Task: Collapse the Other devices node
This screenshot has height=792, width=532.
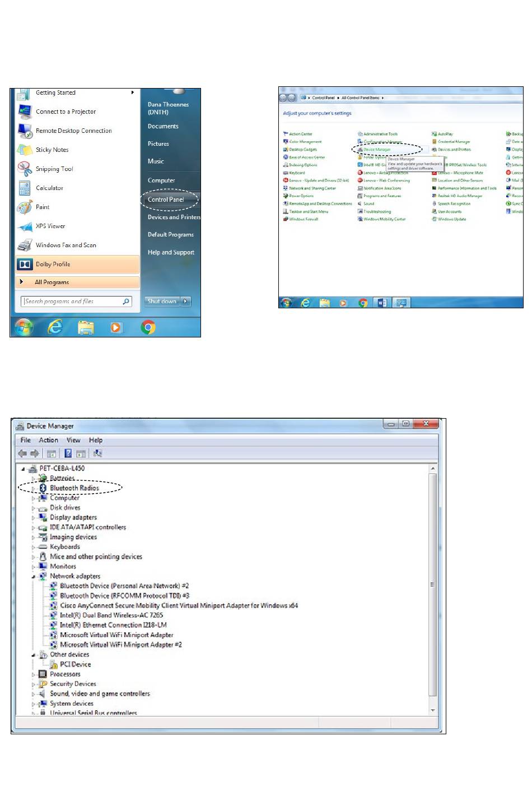Action: point(34,655)
